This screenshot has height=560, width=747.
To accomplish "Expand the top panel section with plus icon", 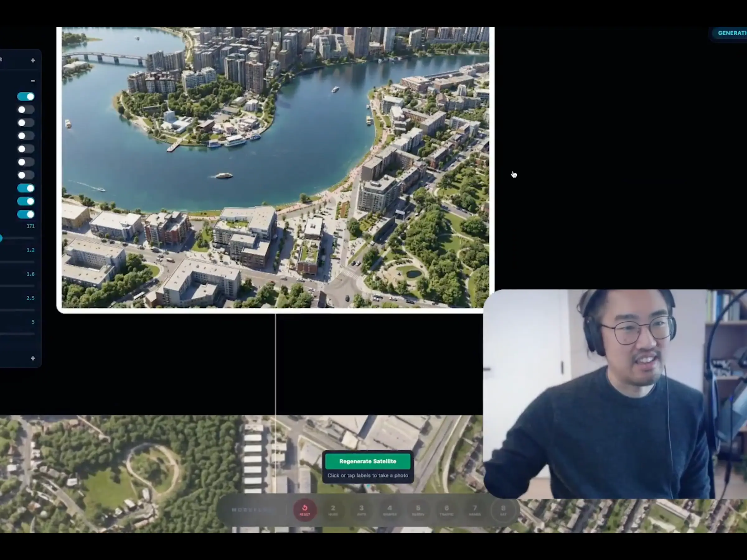I will pos(33,60).
